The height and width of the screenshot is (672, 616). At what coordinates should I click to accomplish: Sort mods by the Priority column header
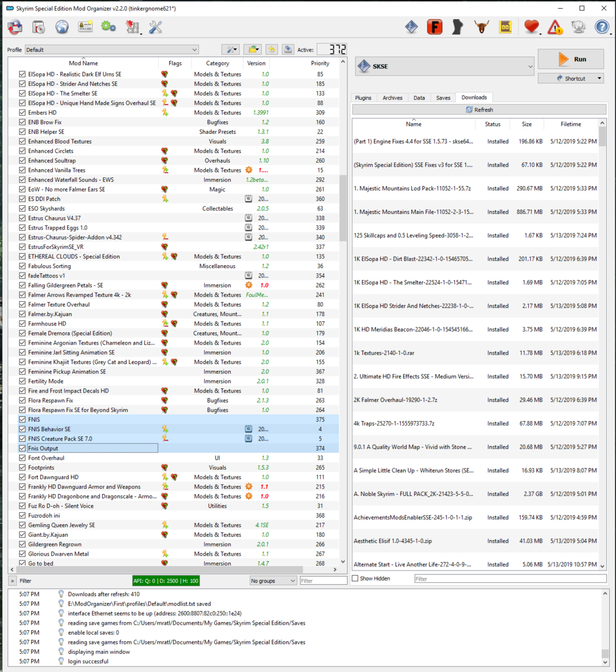[x=320, y=63]
